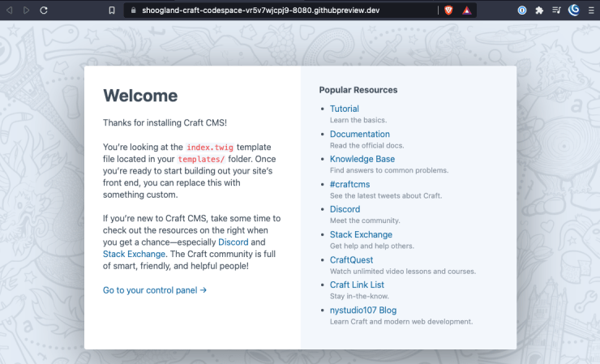Click Discord link in the welcome paragraph
This screenshot has height=364, width=600.
[x=233, y=242]
